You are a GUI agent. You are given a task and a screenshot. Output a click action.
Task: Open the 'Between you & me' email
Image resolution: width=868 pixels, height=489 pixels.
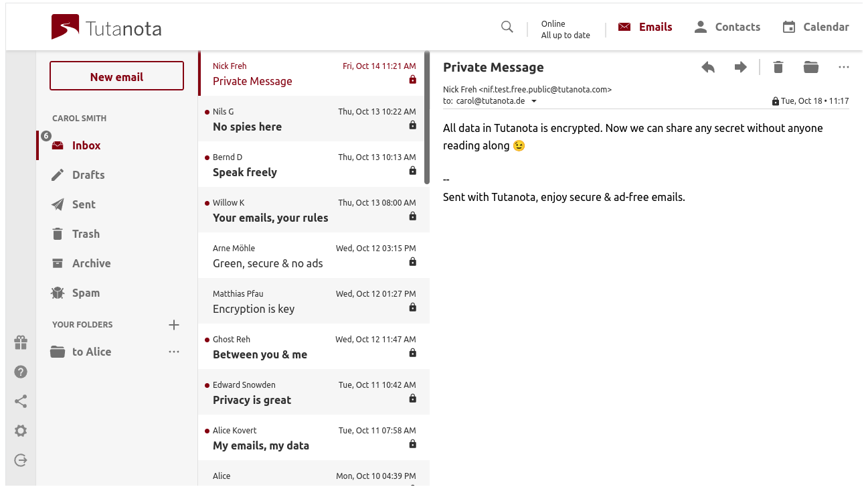314,346
